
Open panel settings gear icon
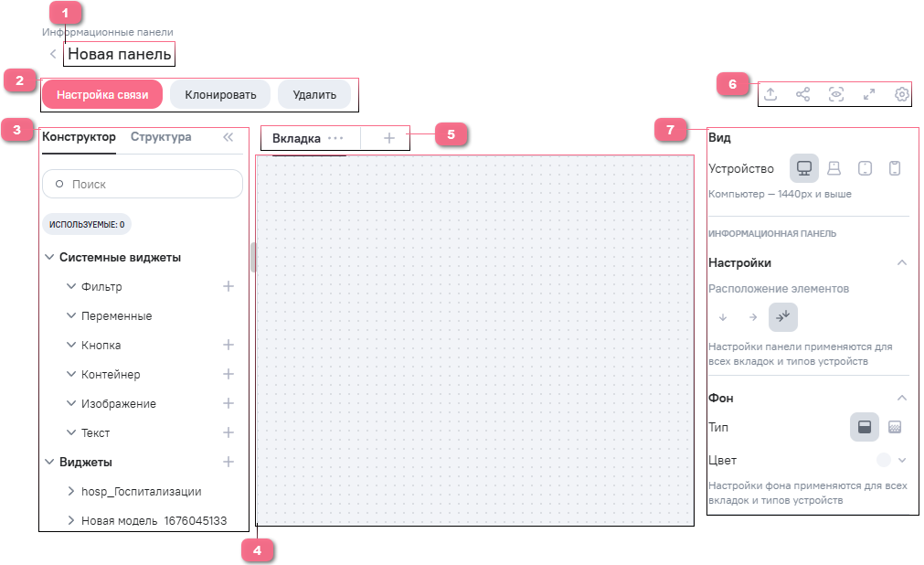901,94
